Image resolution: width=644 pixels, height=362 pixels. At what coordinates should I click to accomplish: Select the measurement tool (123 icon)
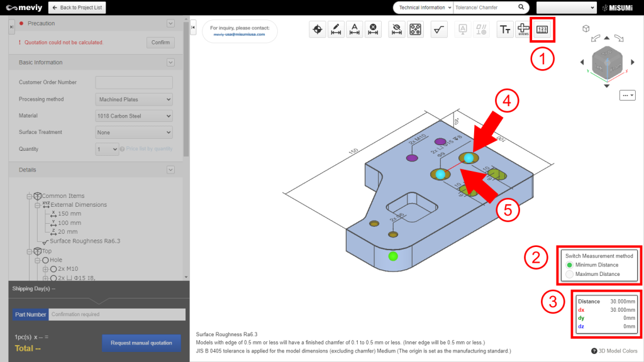541,29
